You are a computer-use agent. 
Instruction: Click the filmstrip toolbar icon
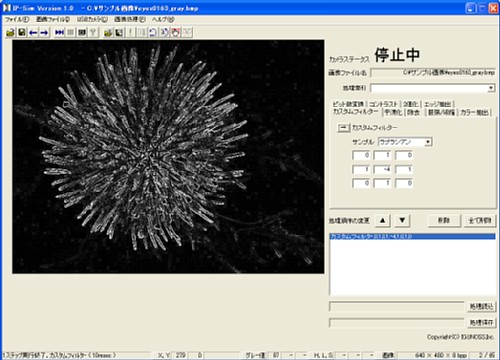pos(82,32)
